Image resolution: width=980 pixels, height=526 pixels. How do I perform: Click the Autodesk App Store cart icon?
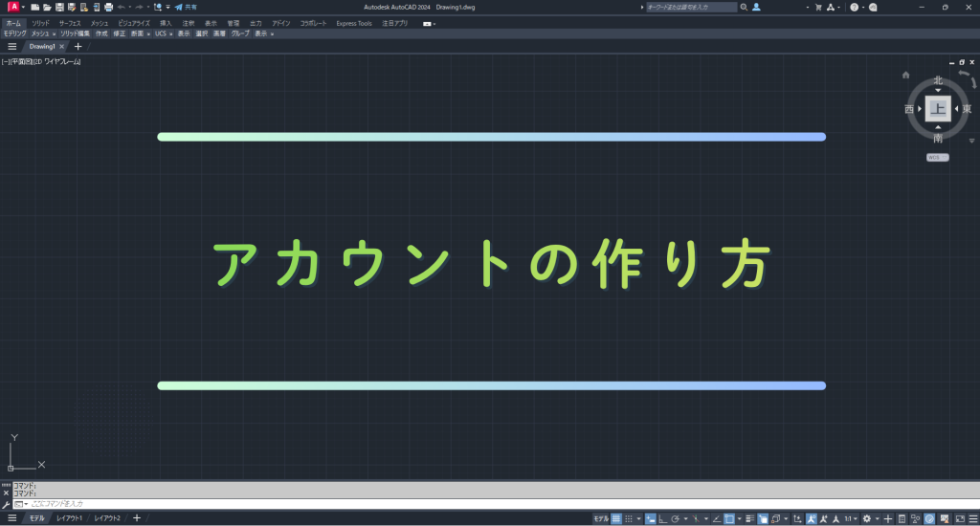[x=818, y=7]
